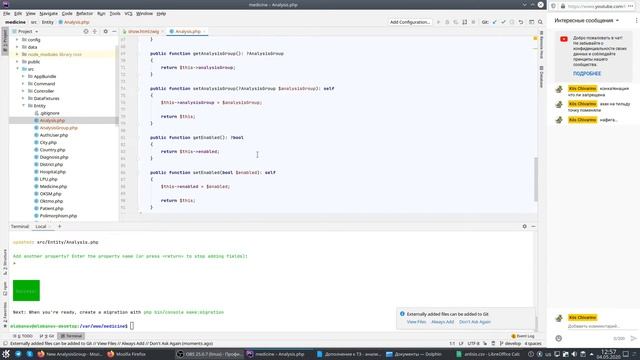Expand the AppBundle folder
The height and width of the screenshot is (360, 640).
point(23,76)
